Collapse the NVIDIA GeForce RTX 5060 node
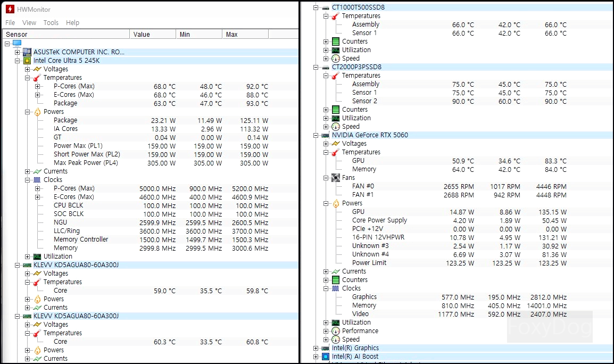Screen dimensions: 614x364 click(316, 135)
